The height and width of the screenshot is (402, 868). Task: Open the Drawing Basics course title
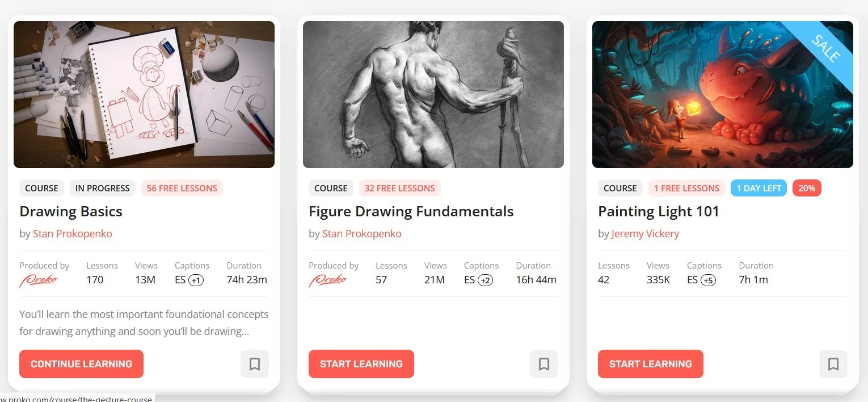[x=71, y=211]
